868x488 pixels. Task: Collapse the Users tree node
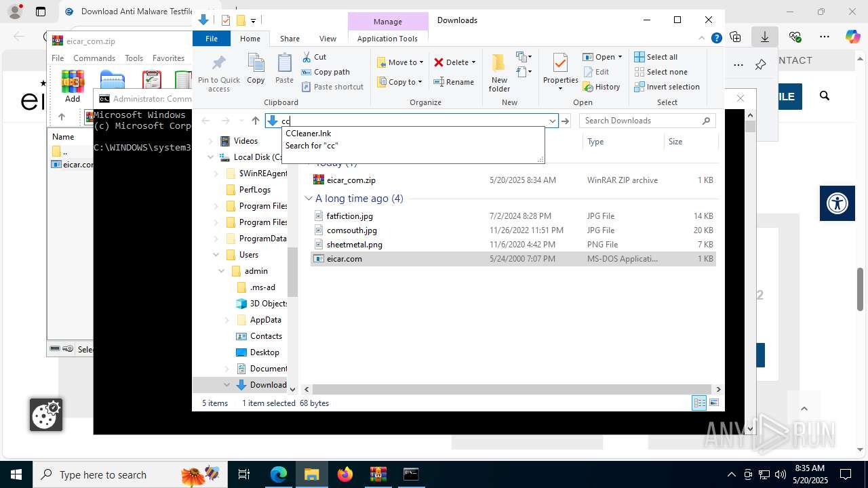pyautogui.click(x=216, y=255)
